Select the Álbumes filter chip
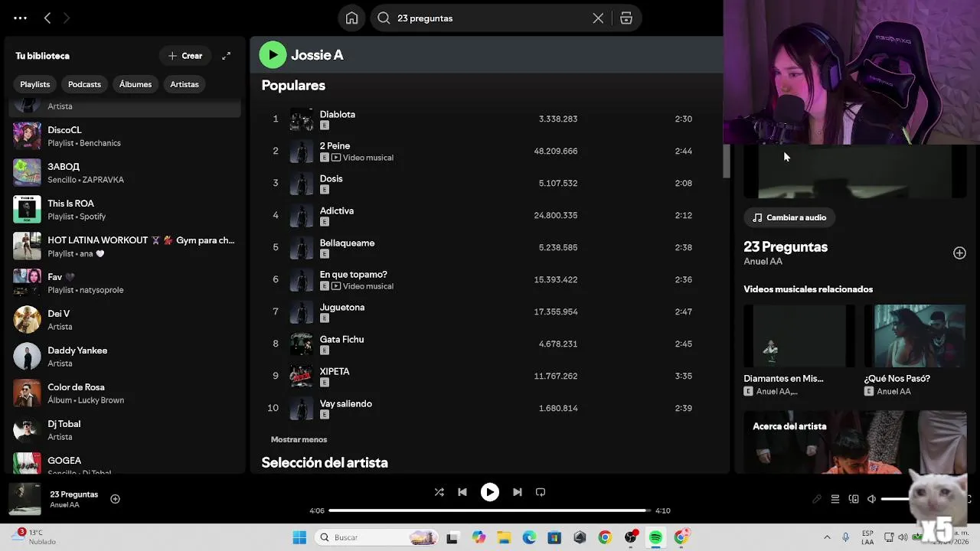 [x=136, y=84]
